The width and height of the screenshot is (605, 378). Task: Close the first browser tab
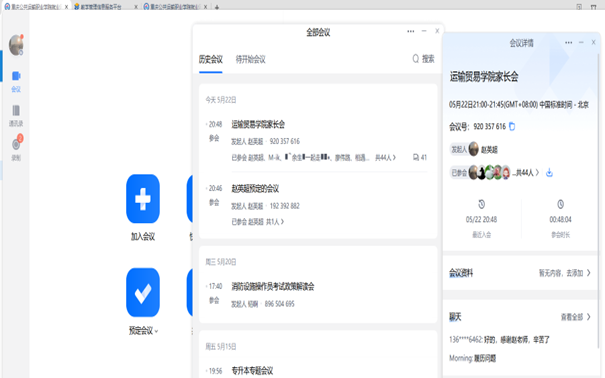(66, 7)
